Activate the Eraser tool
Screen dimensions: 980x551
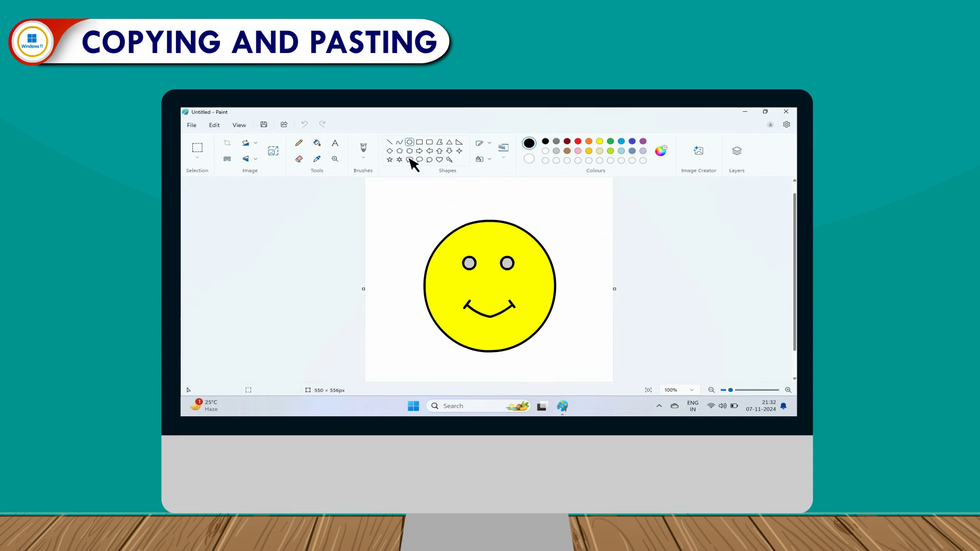299,159
